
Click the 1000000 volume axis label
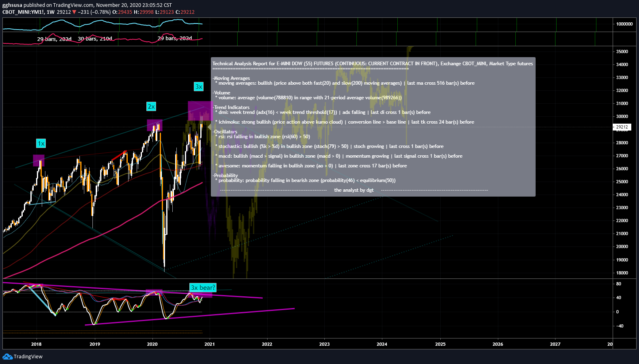(624, 24)
